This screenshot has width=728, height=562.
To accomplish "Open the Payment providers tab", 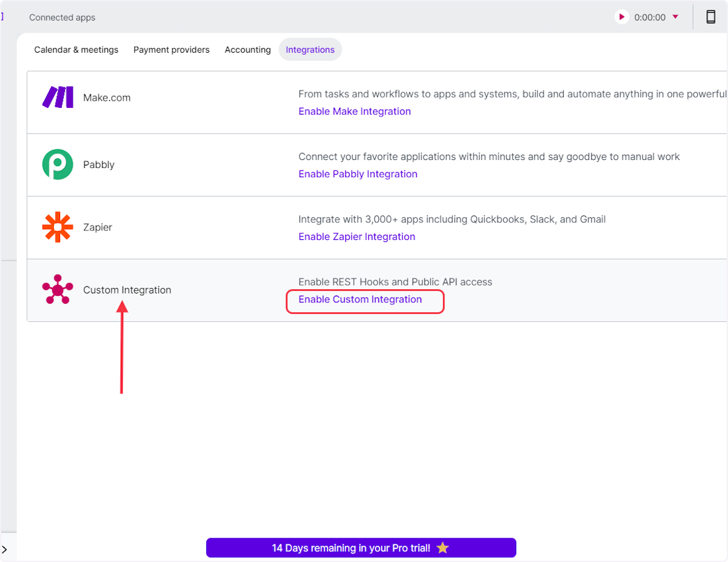I will tap(172, 50).
